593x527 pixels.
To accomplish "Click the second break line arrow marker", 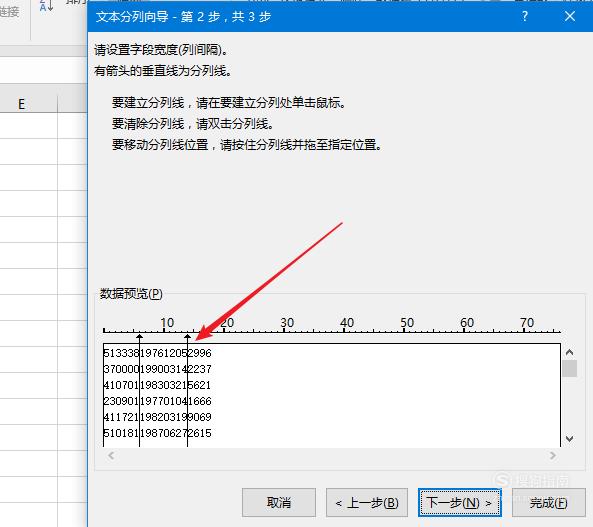I will pos(188,336).
